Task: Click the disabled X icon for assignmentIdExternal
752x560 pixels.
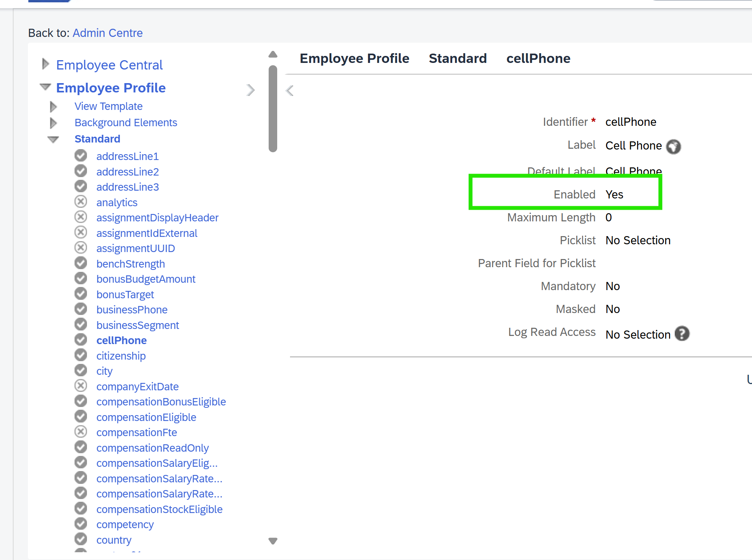Action: pyautogui.click(x=81, y=232)
